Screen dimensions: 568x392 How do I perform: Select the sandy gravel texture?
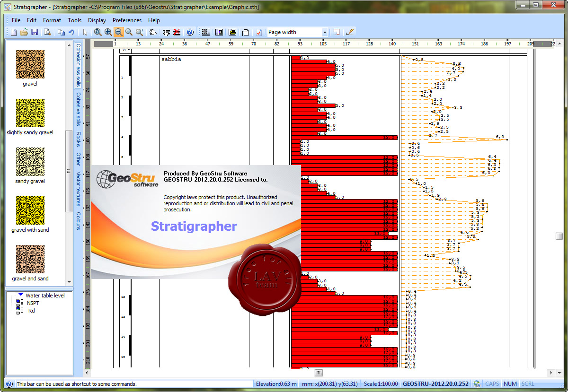tap(30, 162)
